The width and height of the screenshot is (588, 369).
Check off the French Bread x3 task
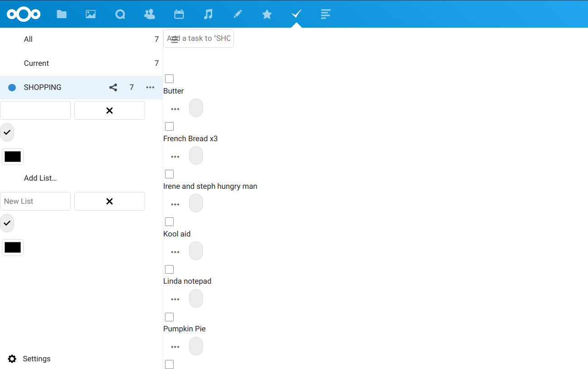coord(169,126)
